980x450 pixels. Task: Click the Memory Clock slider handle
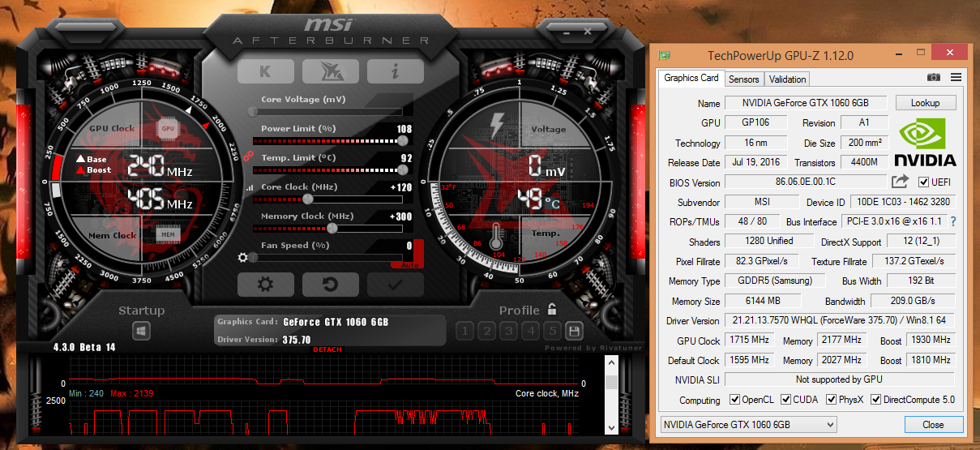[331, 228]
